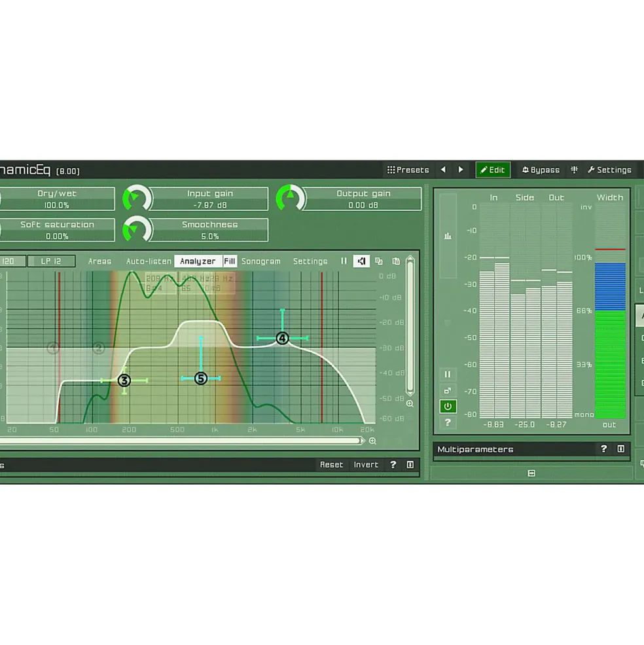
Task: Click the horizontal zoom magnifier icon
Action: 372,441
